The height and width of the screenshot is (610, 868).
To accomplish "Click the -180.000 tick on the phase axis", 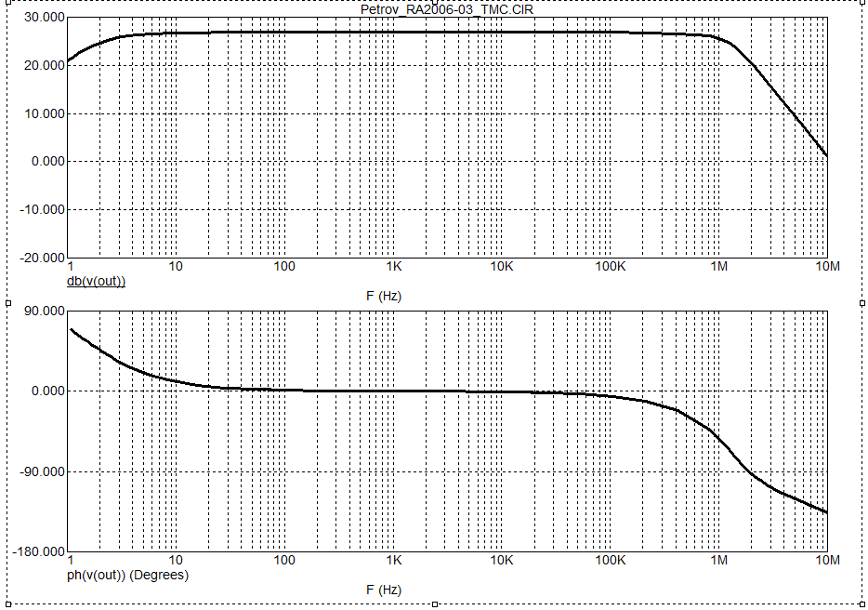I will pyautogui.click(x=39, y=551).
